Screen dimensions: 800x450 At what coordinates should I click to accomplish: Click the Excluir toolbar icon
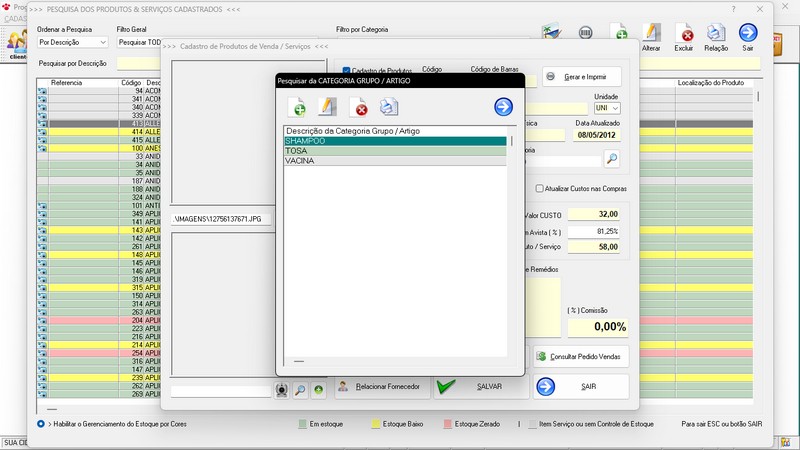tap(683, 37)
